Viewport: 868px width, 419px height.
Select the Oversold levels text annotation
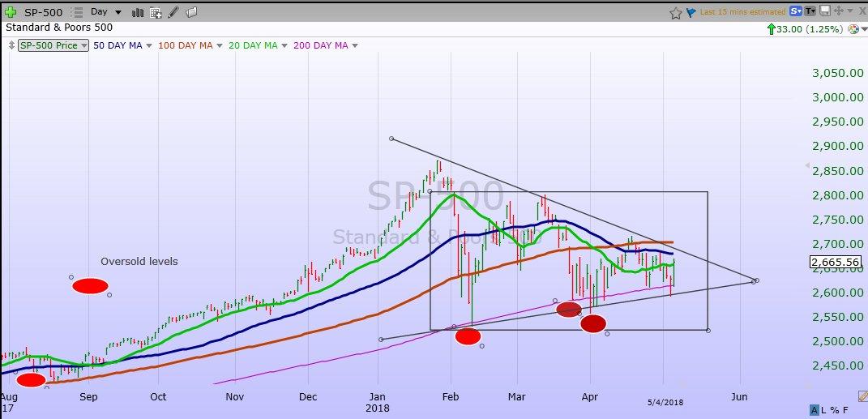pyautogui.click(x=139, y=261)
